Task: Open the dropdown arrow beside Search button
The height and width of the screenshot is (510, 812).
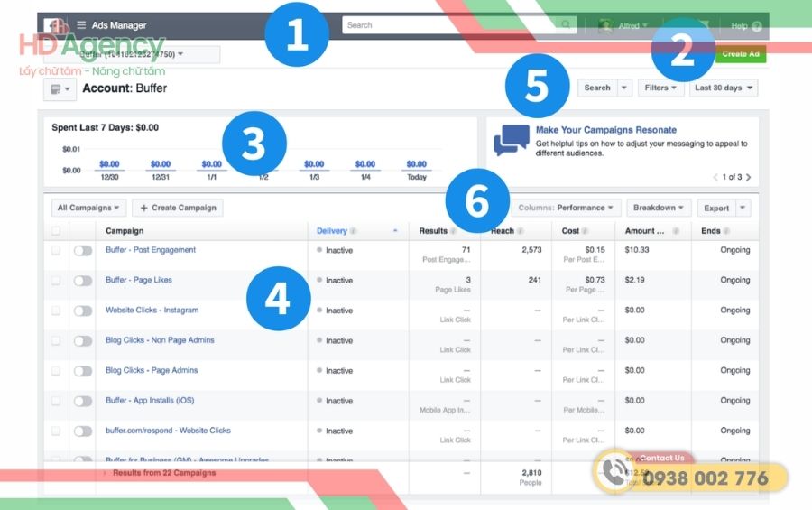Action: [624, 88]
